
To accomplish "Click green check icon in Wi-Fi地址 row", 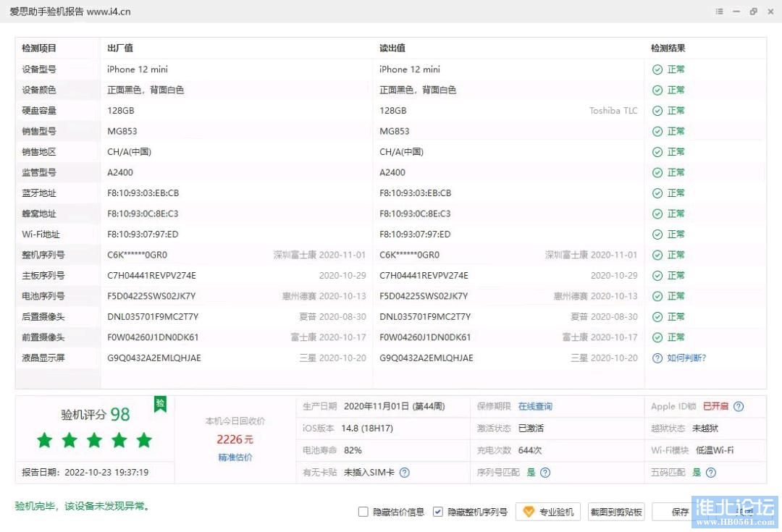I will (657, 235).
